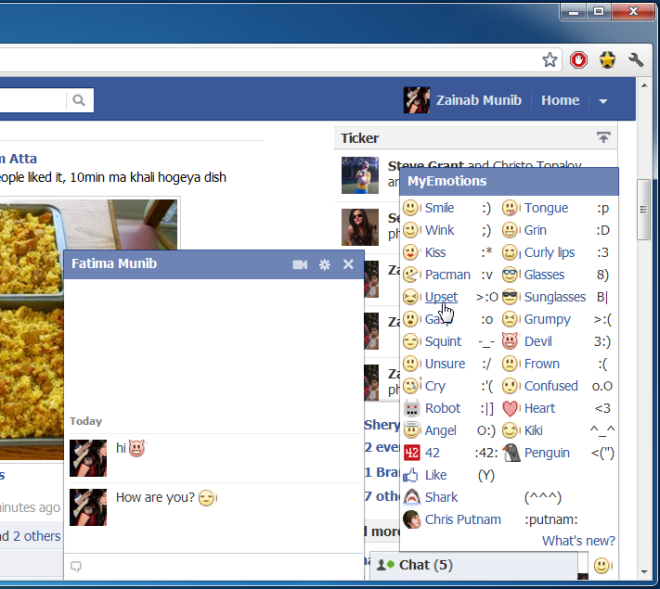Insert the Grumpy emoticon
Image resolution: width=660 pixels, height=589 pixels.
click(x=547, y=320)
